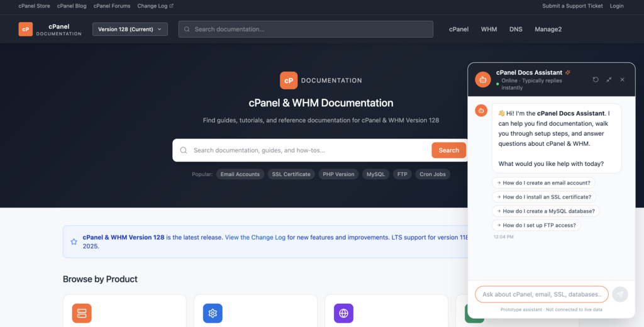Click the orange server product icon
Screen dimensions: 644x327
[82, 313]
